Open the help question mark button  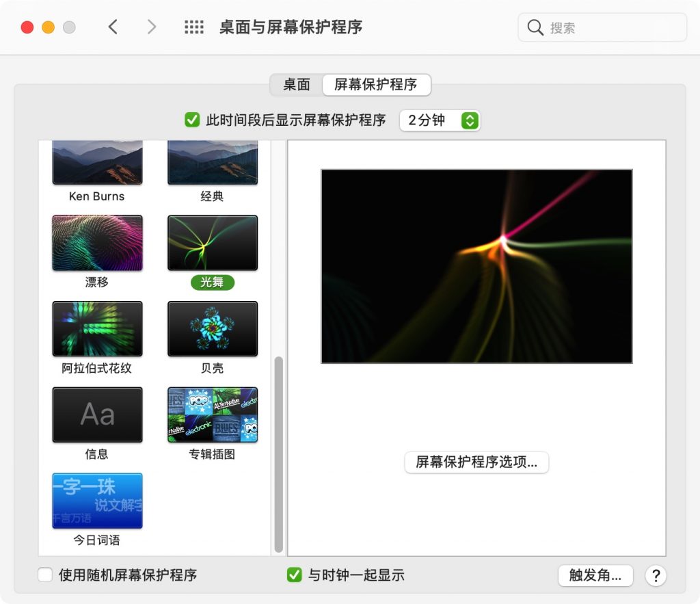[x=656, y=575]
